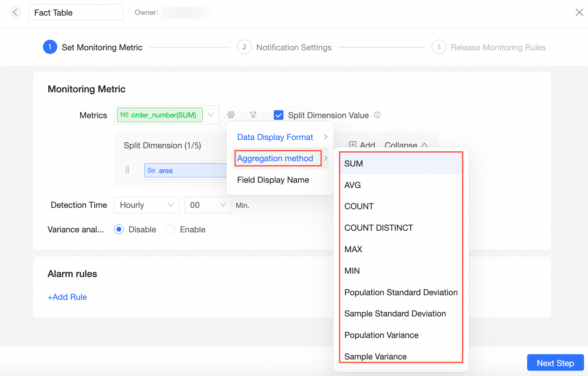Select the Enable variance analysis radio
The width and height of the screenshot is (588, 376).
pos(171,229)
